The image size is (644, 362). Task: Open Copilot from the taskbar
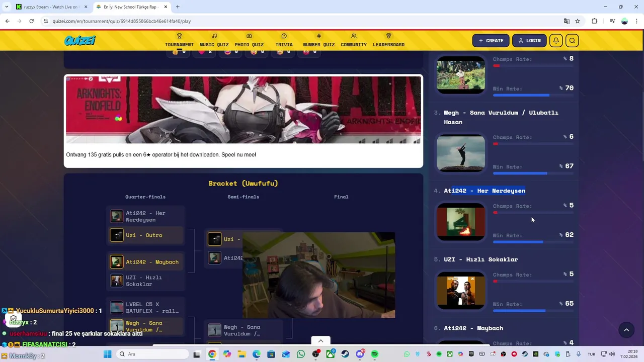tap(227, 354)
